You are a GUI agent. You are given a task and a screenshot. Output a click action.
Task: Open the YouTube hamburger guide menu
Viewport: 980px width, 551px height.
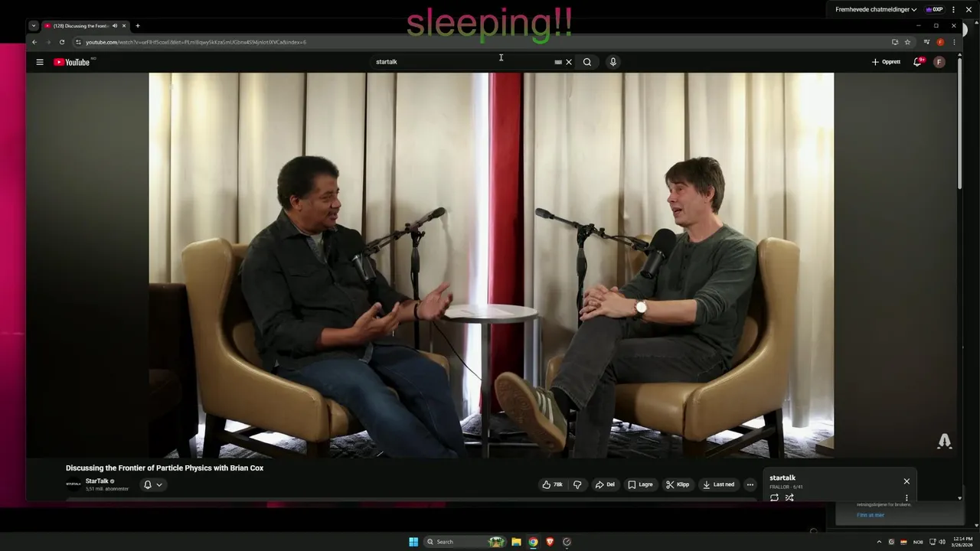pyautogui.click(x=40, y=62)
